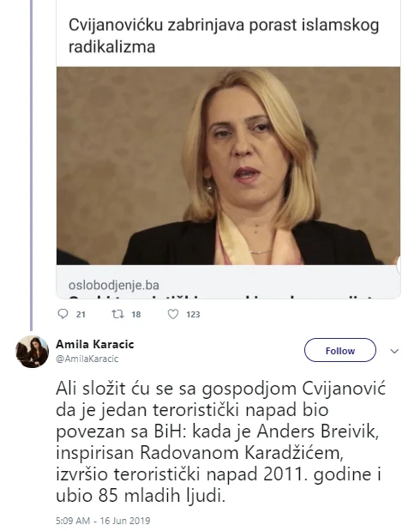Open the oslobodjenje.ba source link
The image size is (420, 531).
point(114,285)
